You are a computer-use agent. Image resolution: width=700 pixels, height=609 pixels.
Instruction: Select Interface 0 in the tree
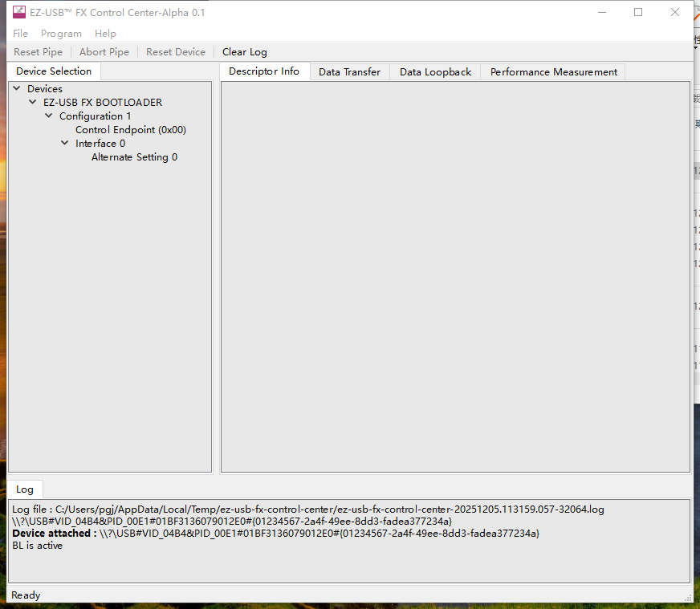100,143
